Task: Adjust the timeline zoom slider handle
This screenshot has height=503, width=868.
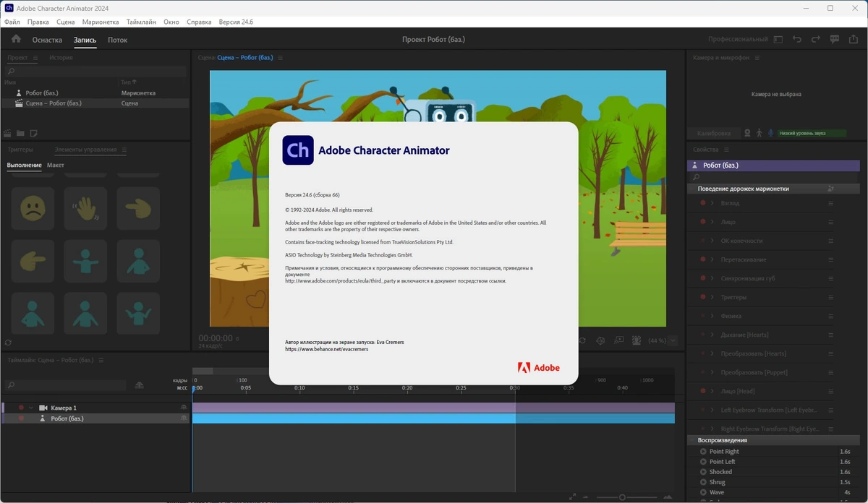Action: pos(622,497)
